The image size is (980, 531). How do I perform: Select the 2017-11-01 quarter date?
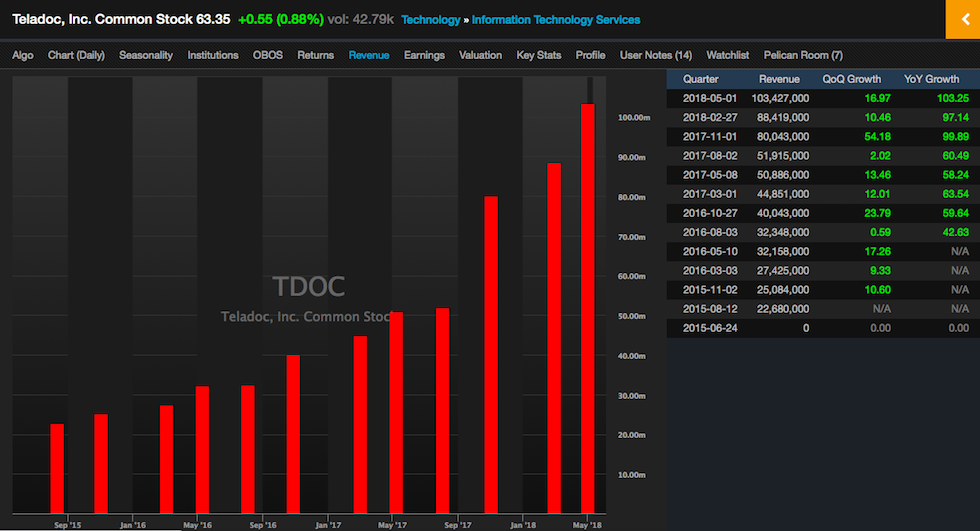pyautogui.click(x=710, y=136)
